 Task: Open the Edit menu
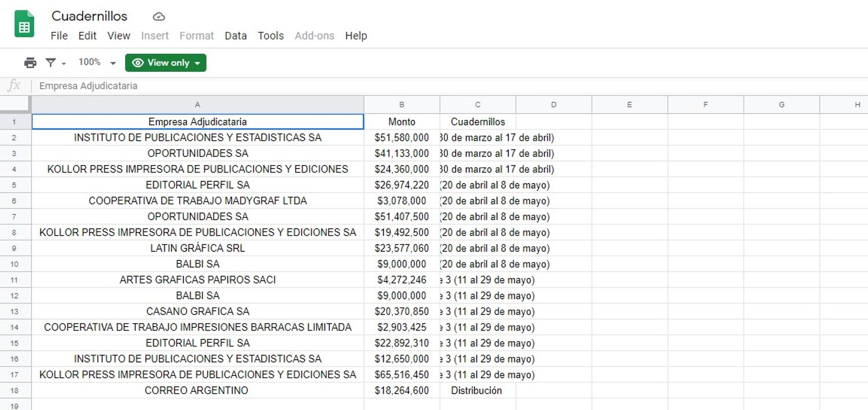(x=87, y=35)
